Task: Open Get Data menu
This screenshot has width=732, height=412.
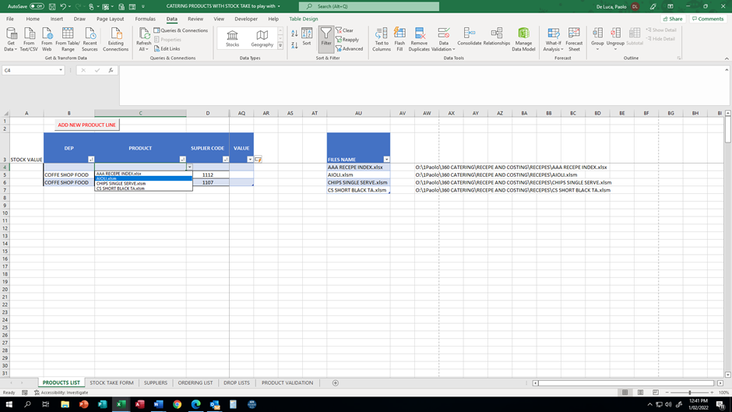Action: pos(10,39)
